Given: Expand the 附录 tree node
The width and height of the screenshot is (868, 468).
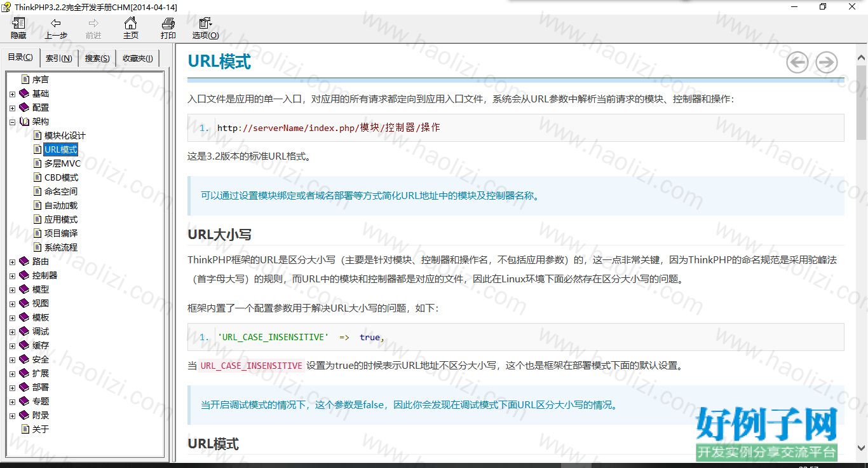Looking at the screenshot, I should pyautogui.click(x=13, y=416).
